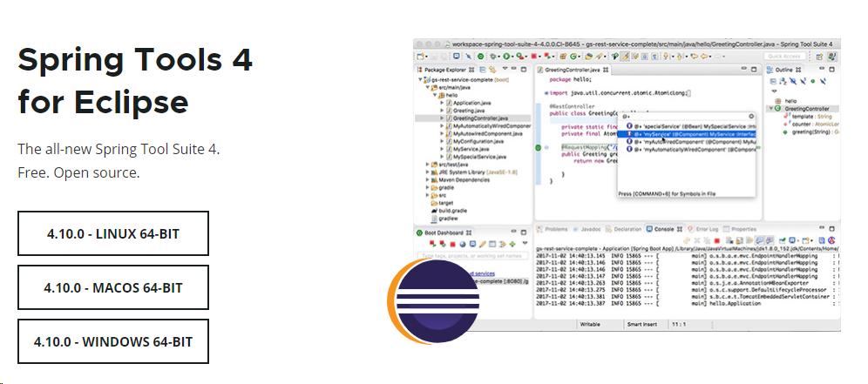The height and width of the screenshot is (384, 868).
Task: Expand Maven Dependencies node
Action: [427, 180]
